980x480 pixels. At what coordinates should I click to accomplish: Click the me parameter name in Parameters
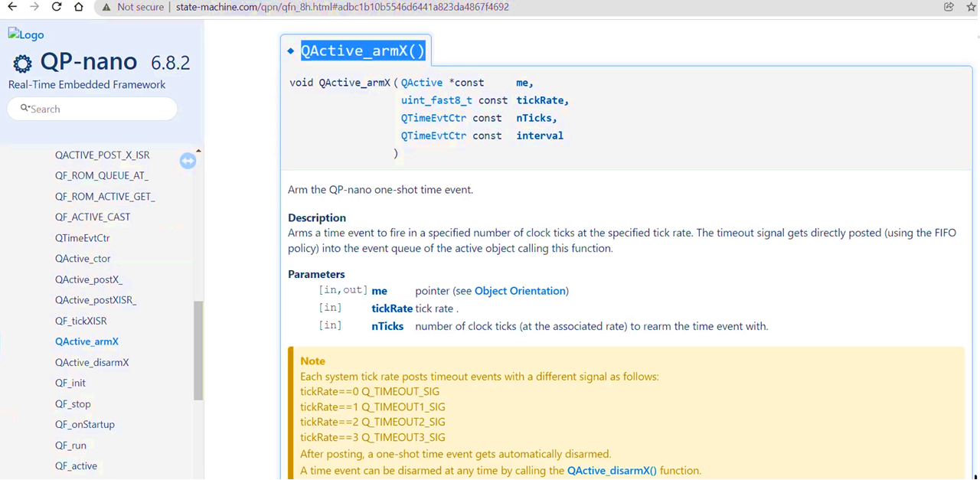click(x=379, y=291)
